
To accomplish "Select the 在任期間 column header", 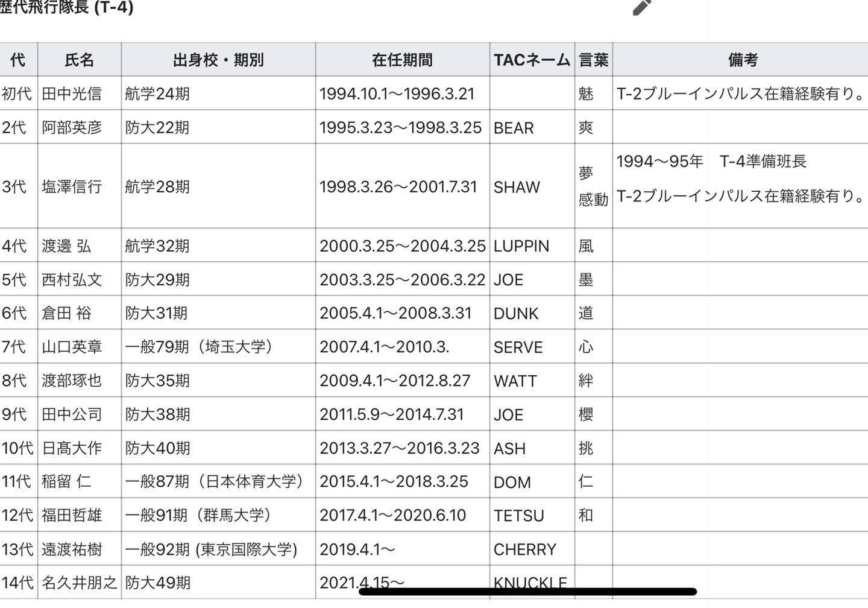I will (x=402, y=60).
